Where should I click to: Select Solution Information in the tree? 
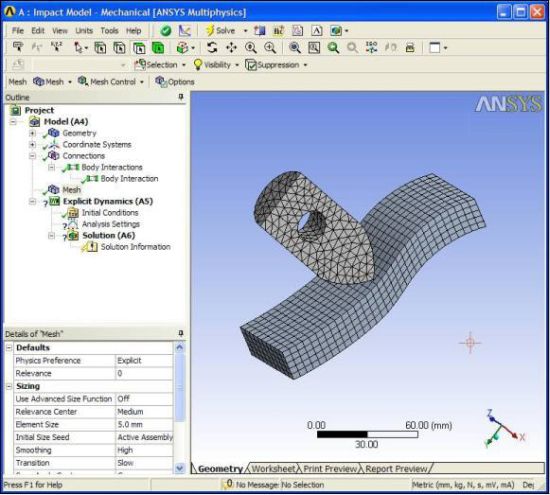(135, 247)
